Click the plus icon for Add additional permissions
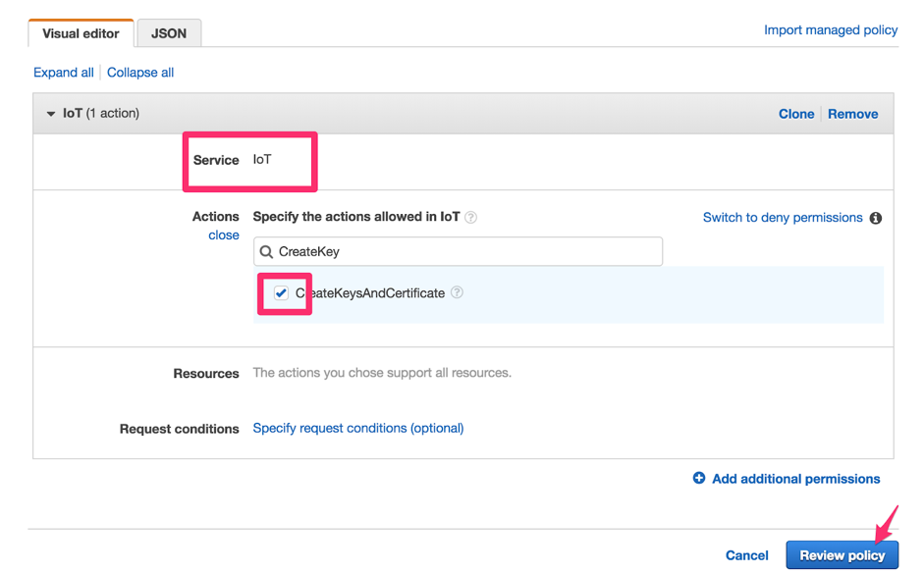924x574 pixels. click(x=699, y=479)
